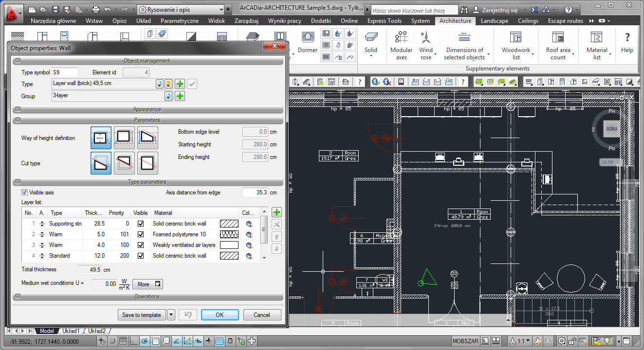Image resolution: width=644 pixels, height=350 pixels.
Task: Click the Roof area count icon
Action: [x=558, y=37]
